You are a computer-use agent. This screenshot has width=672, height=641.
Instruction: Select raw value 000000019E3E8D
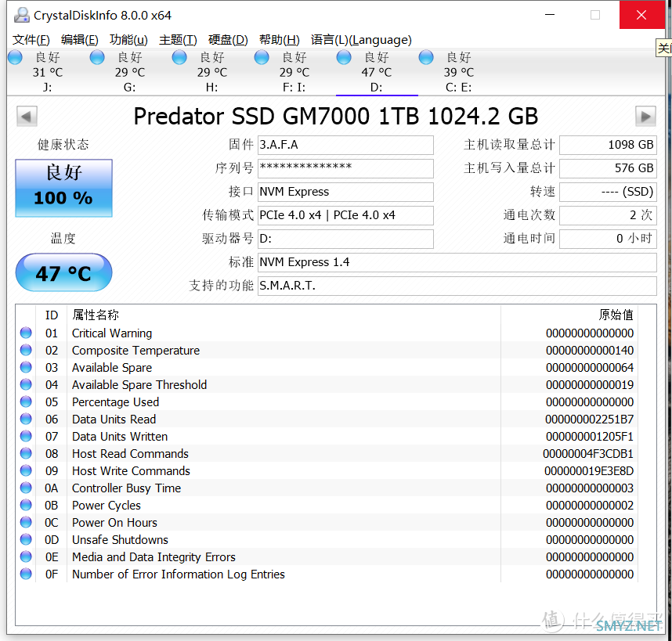coord(589,471)
